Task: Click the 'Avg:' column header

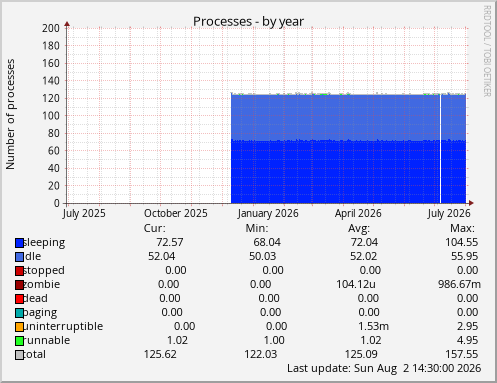Action: [359, 229]
